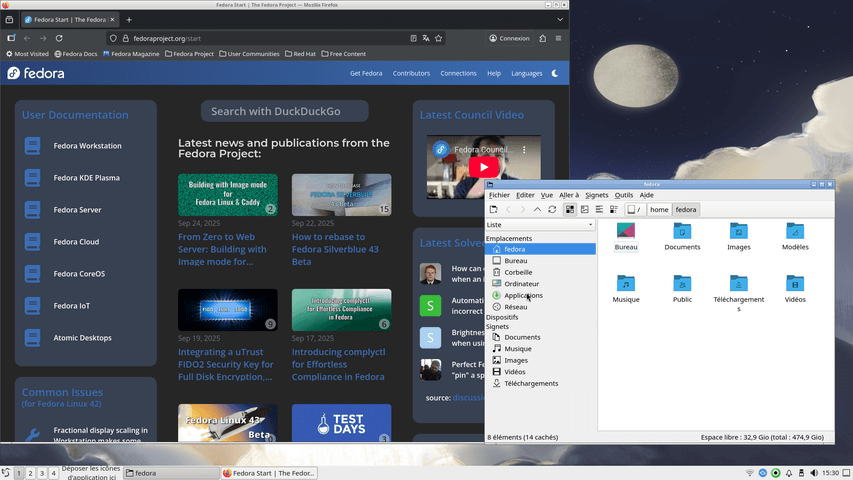Select the Téléchargements folder icon

coord(739,284)
